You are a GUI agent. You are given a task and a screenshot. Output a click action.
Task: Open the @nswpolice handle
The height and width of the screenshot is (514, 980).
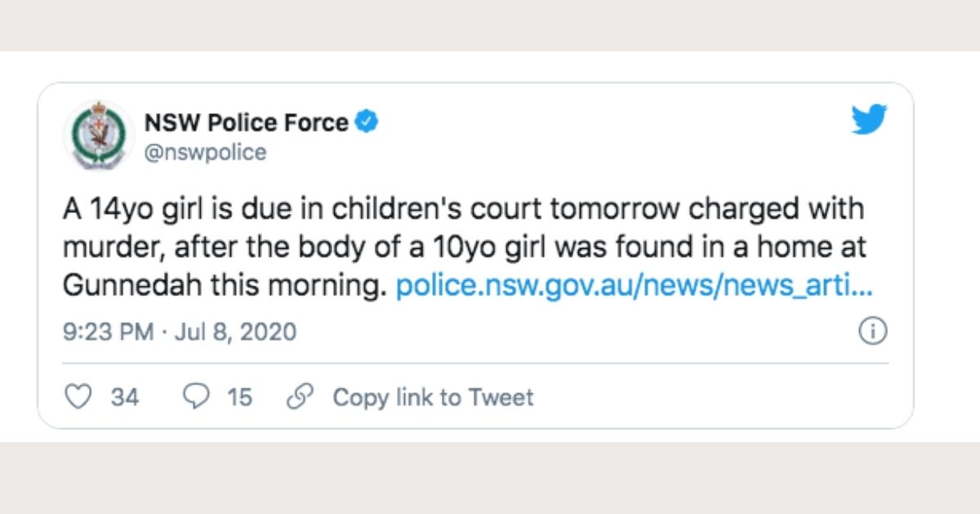coord(205,153)
